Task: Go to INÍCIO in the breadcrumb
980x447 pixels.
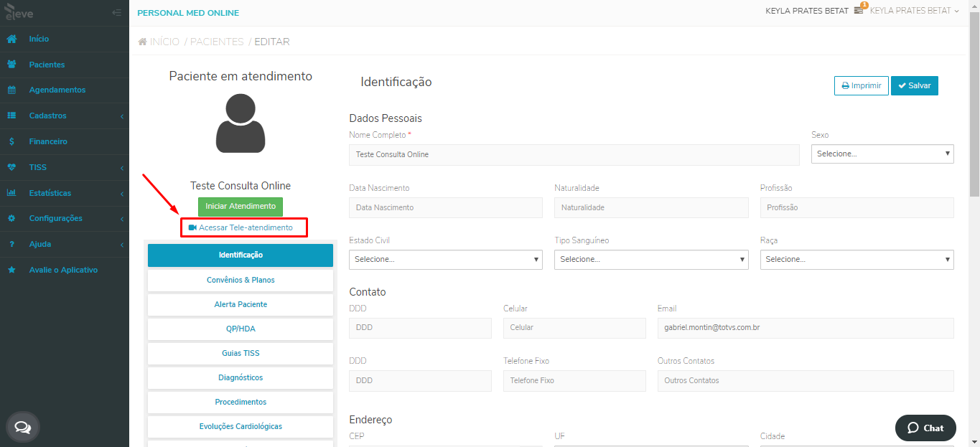Action: pyautogui.click(x=164, y=42)
